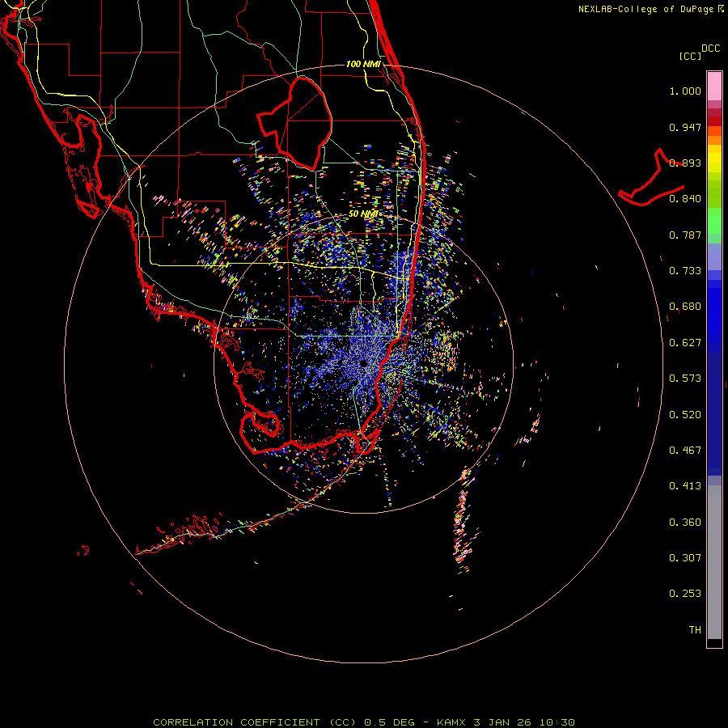
Task: Click the [CC] legend unit label
Action: point(690,56)
